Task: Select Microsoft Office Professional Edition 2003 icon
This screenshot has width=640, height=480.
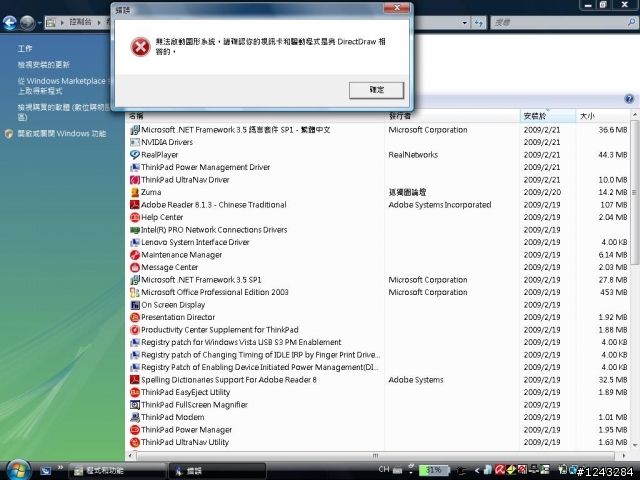Action: [134, 292]
